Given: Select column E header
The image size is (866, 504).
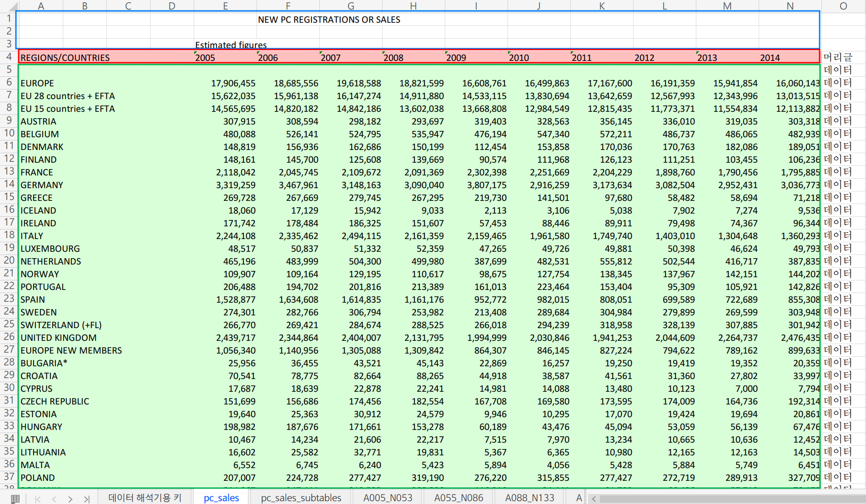Looking at the screenshot, I should click(225, 6).
